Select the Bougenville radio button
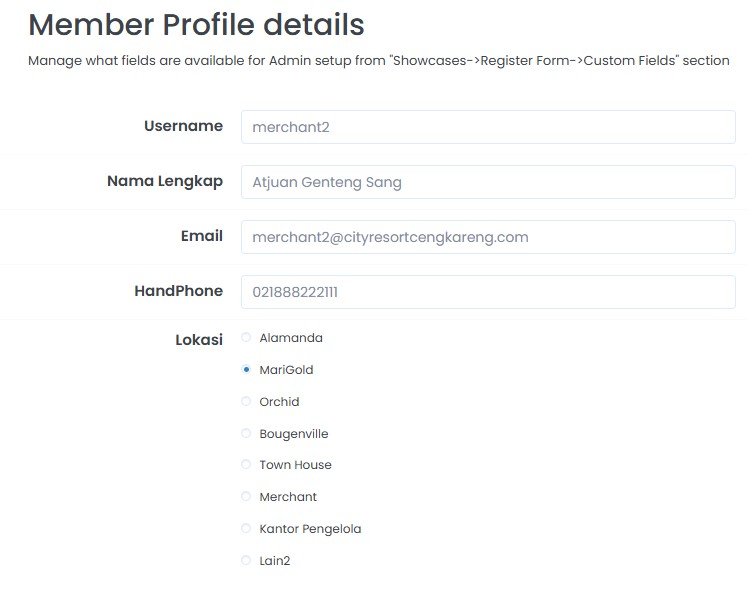The height and width of the screenshot is (589, 752). (x=246, y=434)
